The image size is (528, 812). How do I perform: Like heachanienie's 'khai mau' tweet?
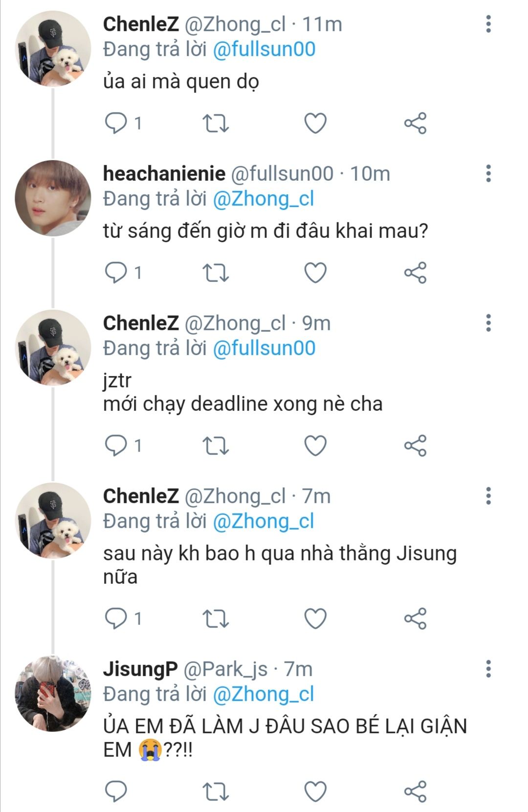click(x=315, y=273)
